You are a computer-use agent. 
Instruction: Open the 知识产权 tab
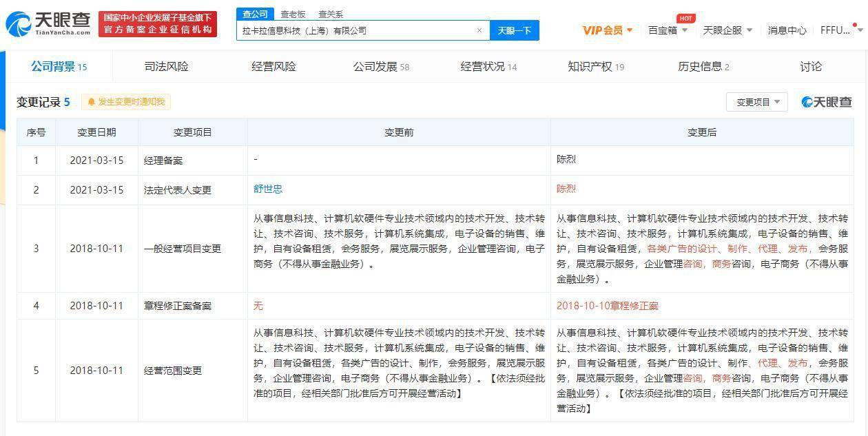595,67
